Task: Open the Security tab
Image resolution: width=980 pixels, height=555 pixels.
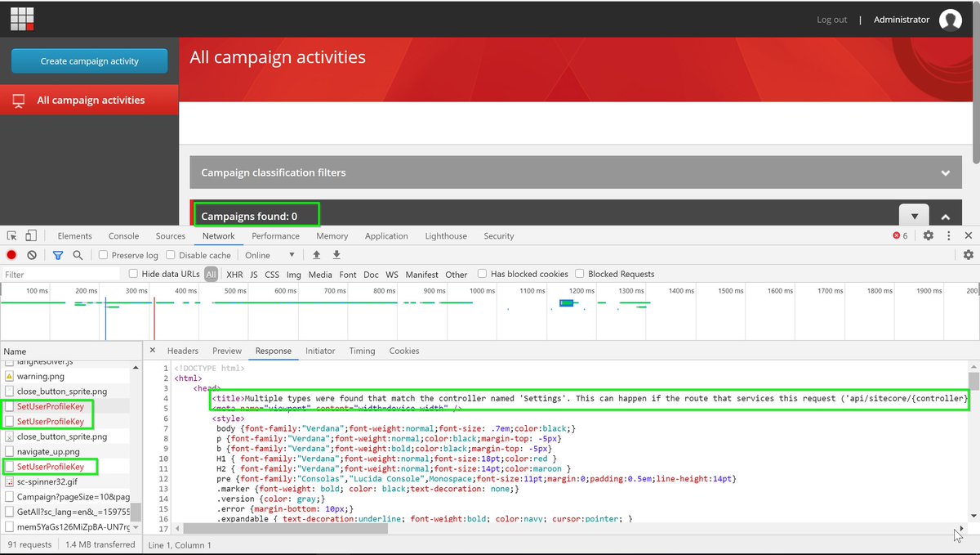Action: click(499, 235)
